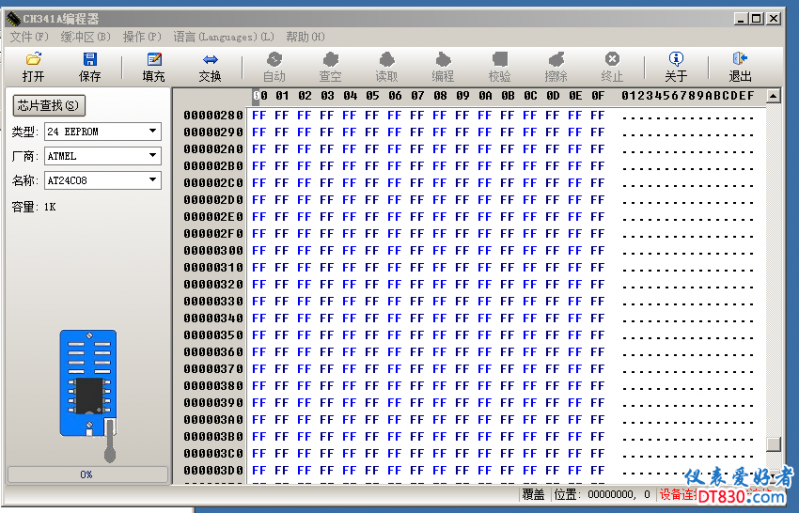This screenshot has height=513, width=799.
Task: Click the Open (打开) folder icon
Action: pyautogui.click(x=33, y=60)
